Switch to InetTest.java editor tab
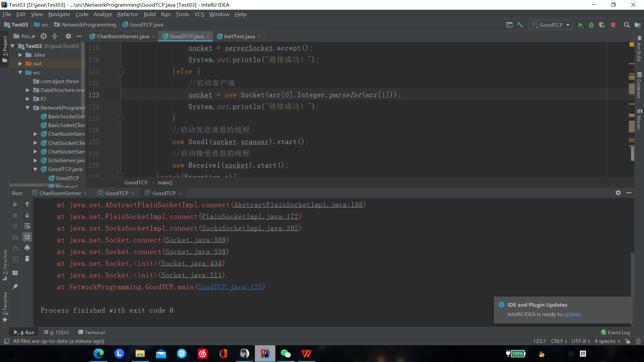The image size is (644, 362). click(239, 36)
